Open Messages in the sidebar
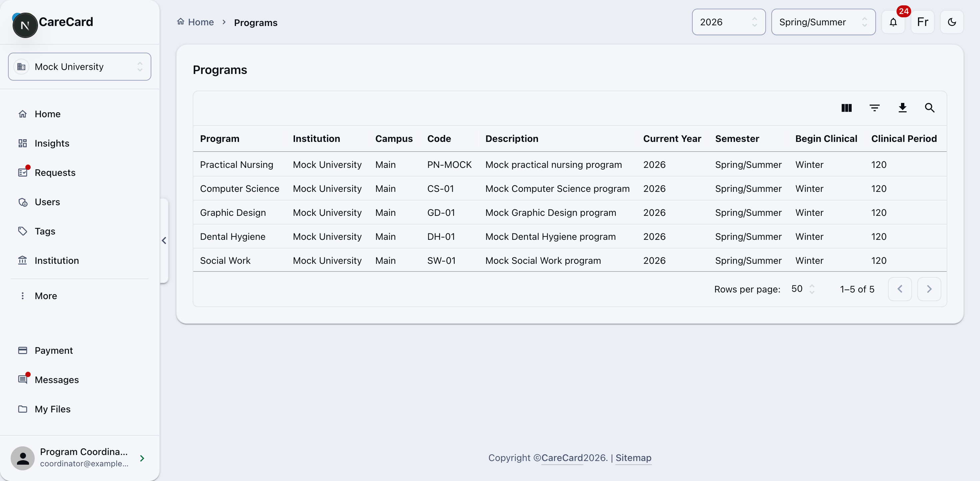 coord(80,380)
